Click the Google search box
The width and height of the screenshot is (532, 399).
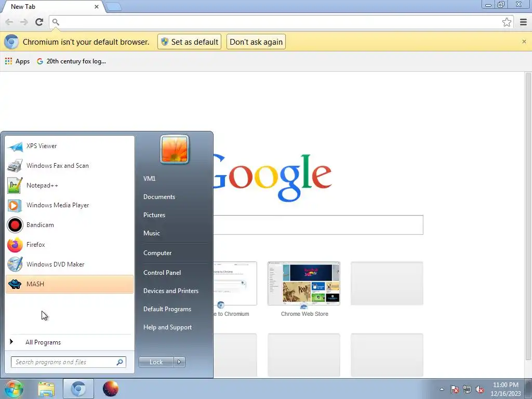(318, 224)
